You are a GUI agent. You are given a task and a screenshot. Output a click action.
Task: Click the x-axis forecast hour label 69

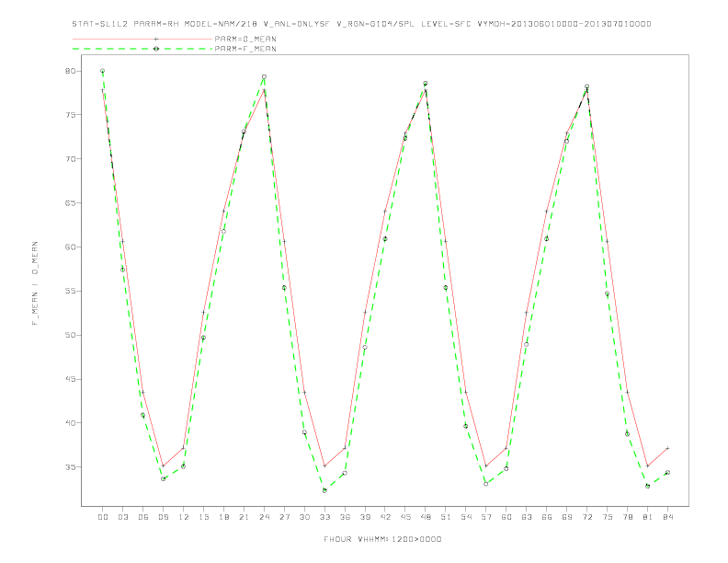point(567,517)
